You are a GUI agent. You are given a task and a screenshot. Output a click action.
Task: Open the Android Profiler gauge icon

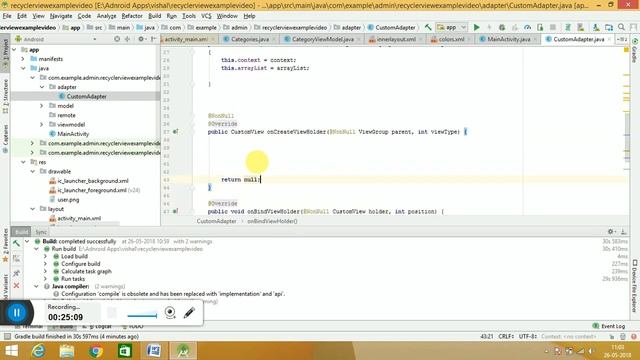tap(527, 27)
